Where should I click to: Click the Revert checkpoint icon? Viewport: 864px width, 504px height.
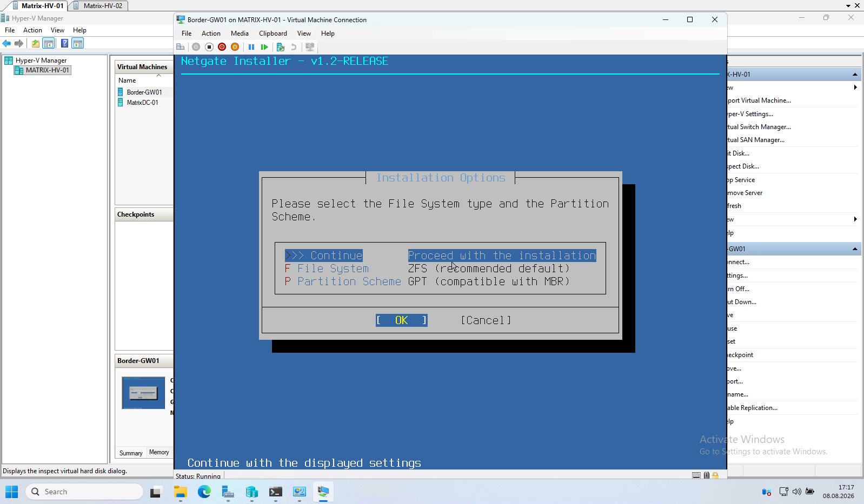coord(294,47)
